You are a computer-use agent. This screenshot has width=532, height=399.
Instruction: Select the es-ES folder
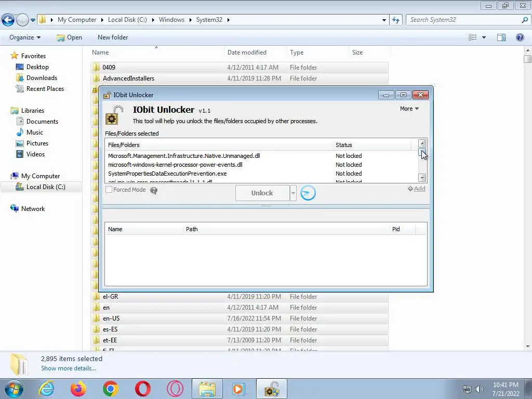click(240, 329)
